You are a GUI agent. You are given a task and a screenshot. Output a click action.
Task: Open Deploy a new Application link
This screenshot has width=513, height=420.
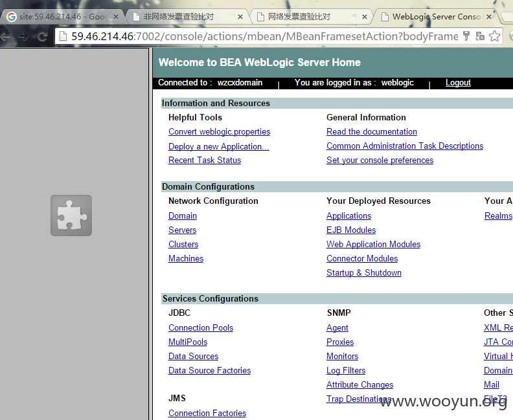pyautogui.click(x=218, y=146)
